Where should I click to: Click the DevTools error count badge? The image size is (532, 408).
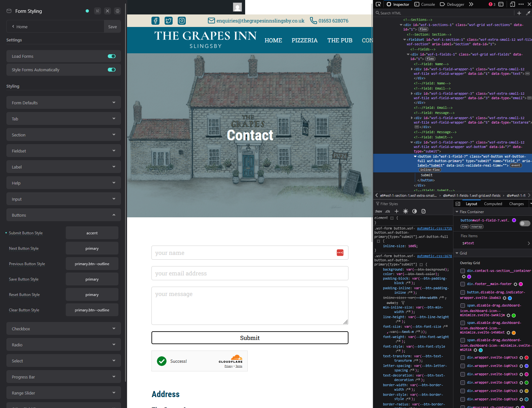pos(492,4)
